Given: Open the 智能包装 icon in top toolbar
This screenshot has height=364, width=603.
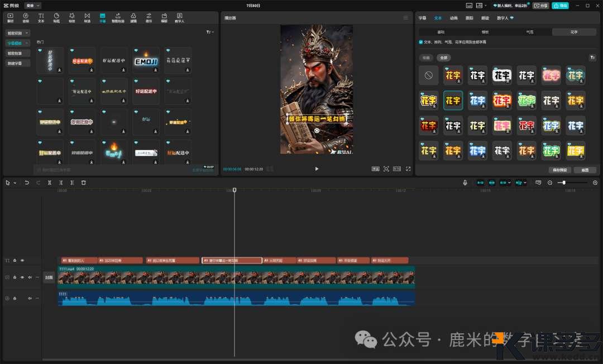Looking at the screenshot, I should [x=118, y=18].
